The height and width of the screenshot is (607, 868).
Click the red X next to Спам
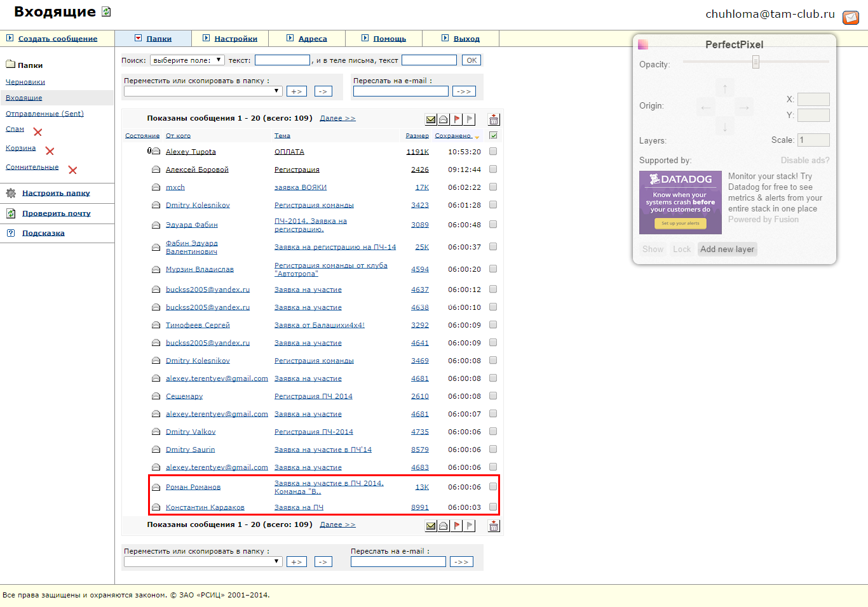pyautogui.click(x=37, y=132)
